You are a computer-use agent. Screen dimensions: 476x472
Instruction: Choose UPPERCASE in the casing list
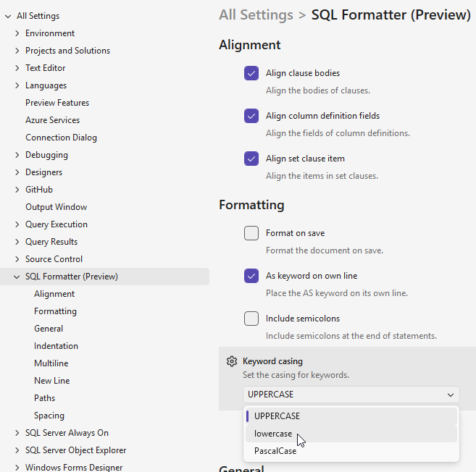[x=351, y=416]
